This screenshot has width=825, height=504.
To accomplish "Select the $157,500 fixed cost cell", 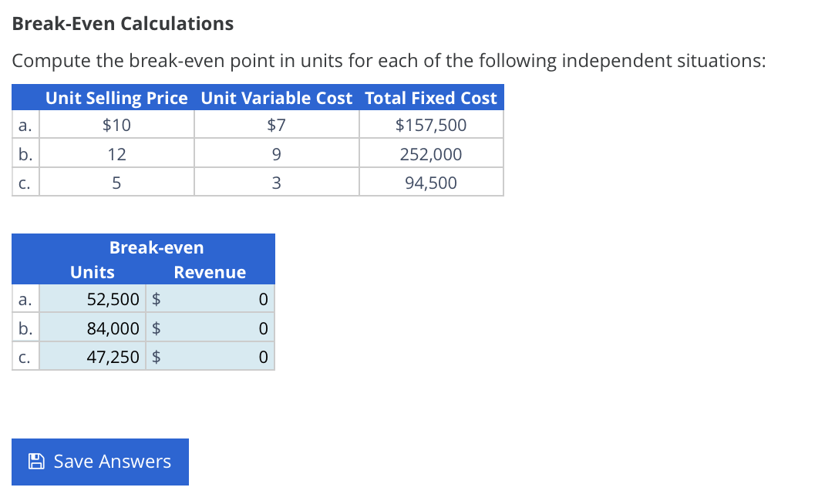I will click(430, 124).
